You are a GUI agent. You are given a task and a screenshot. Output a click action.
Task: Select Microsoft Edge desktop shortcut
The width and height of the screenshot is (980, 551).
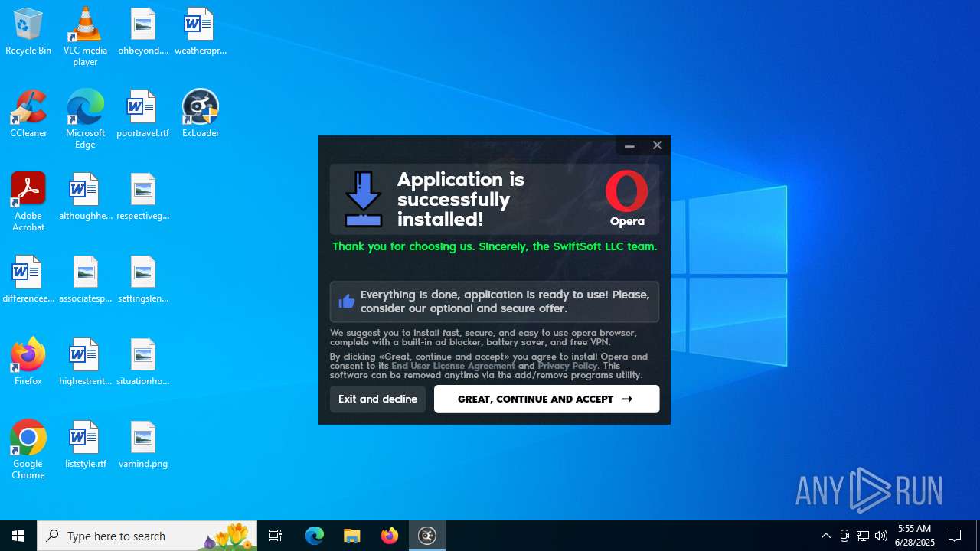85,119
